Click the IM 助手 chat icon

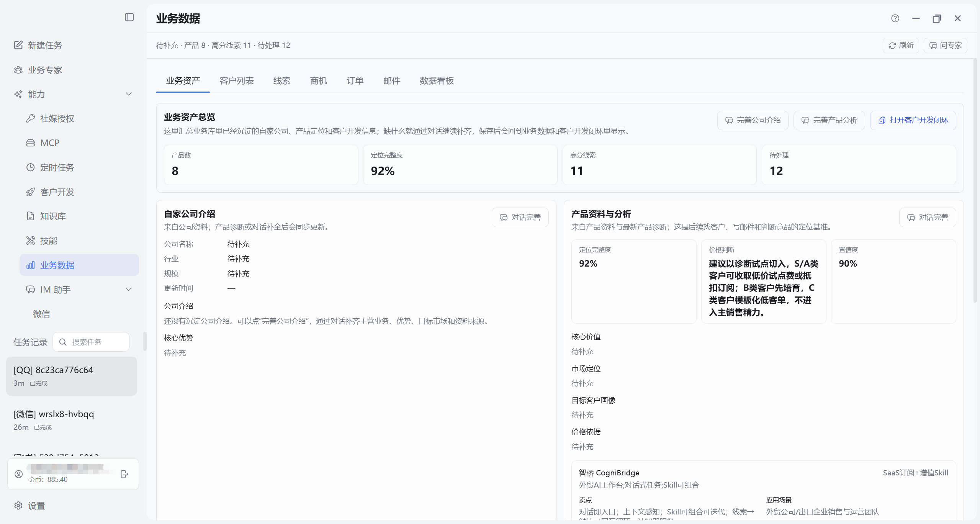tap(31, 290)
